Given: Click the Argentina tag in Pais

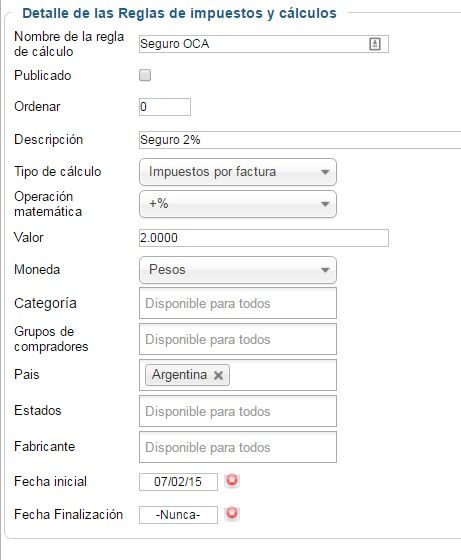Looking at the screenshot, I should pos(180,375).
